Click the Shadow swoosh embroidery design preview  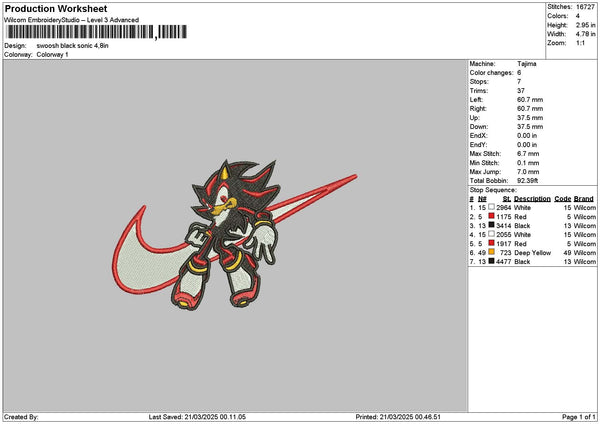pyautogui.click(x=234, y=235)
